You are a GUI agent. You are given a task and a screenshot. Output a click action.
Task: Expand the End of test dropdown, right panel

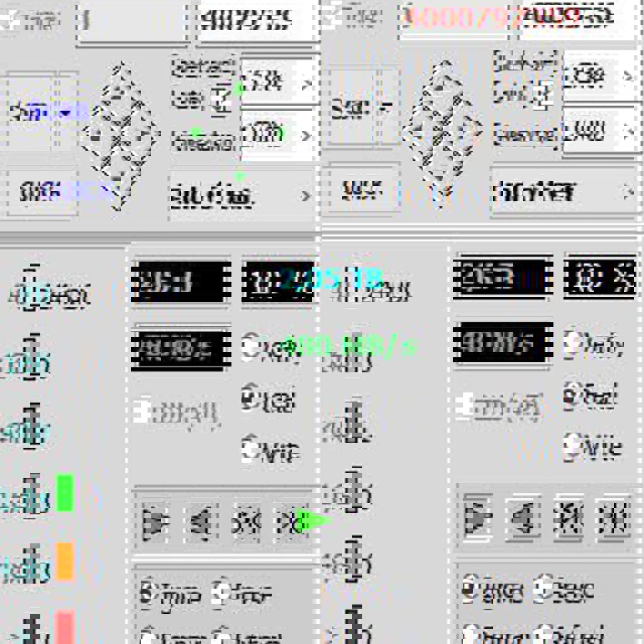tap(626, 192)
